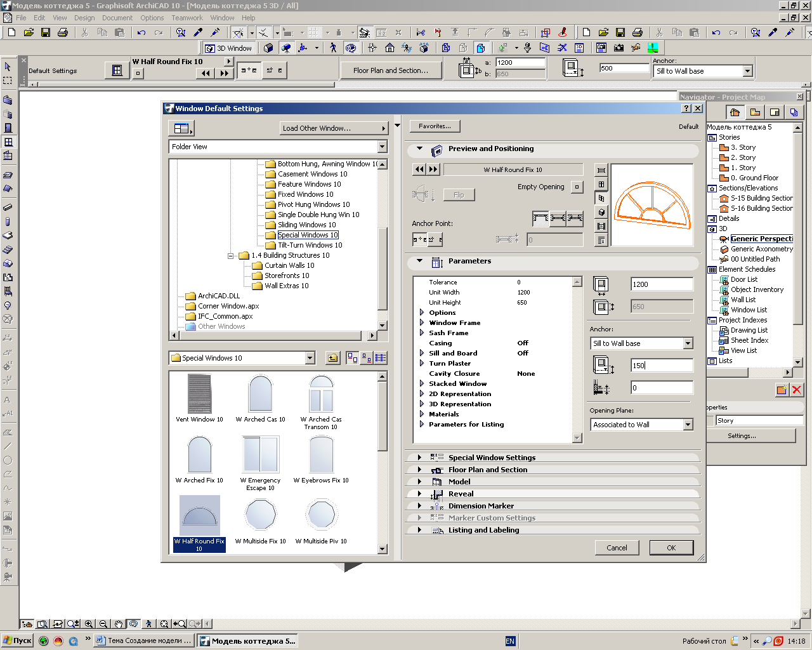Select the Arrow tool in toolbox
This screenshot has width=812, height=650.
click(x=8, y=66)
